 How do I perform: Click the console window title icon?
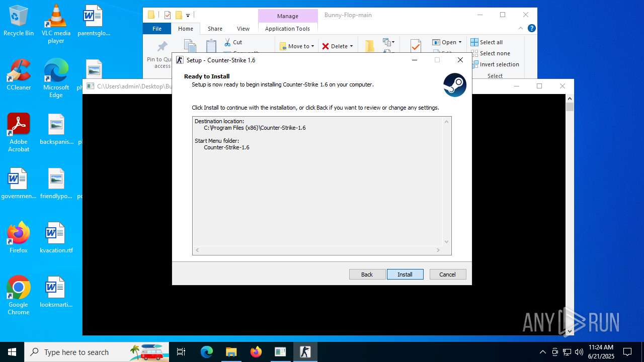point(90,86)
